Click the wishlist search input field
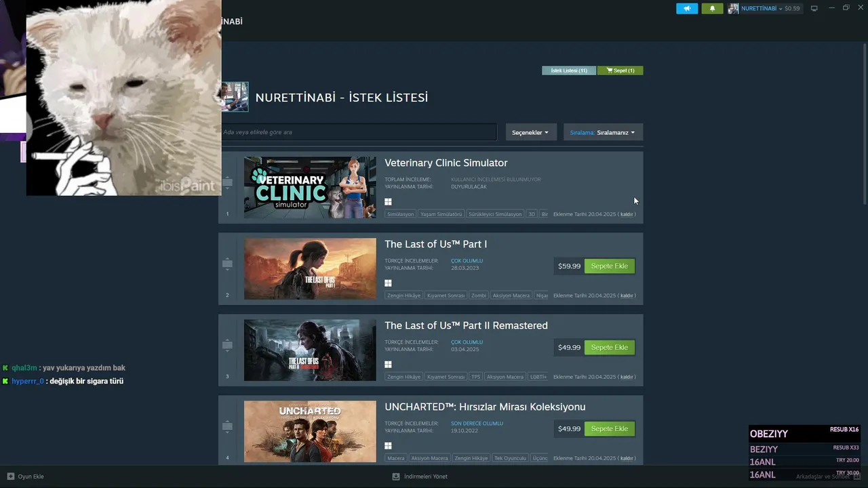The image size is (868, 488). pos(358,132)
